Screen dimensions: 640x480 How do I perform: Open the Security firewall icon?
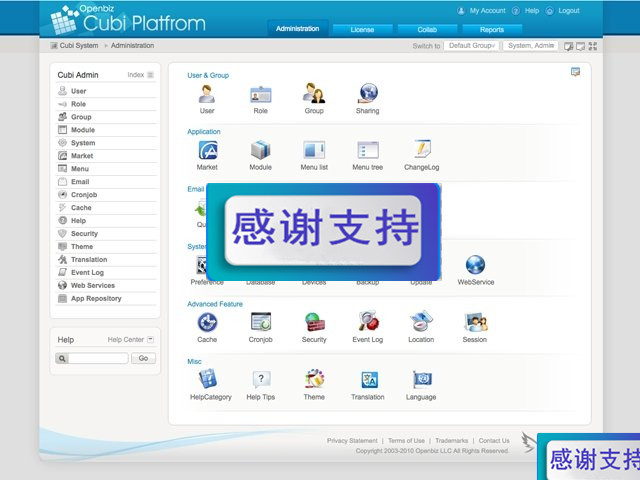point(314,322)
